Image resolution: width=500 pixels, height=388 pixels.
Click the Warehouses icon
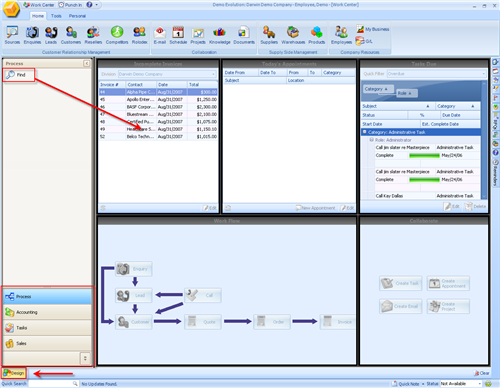point(293,35)
